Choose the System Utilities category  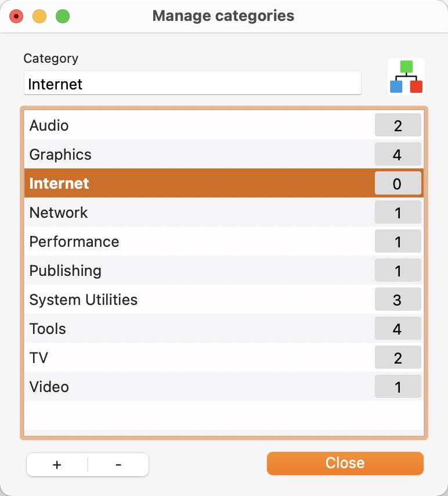[224, 300]
